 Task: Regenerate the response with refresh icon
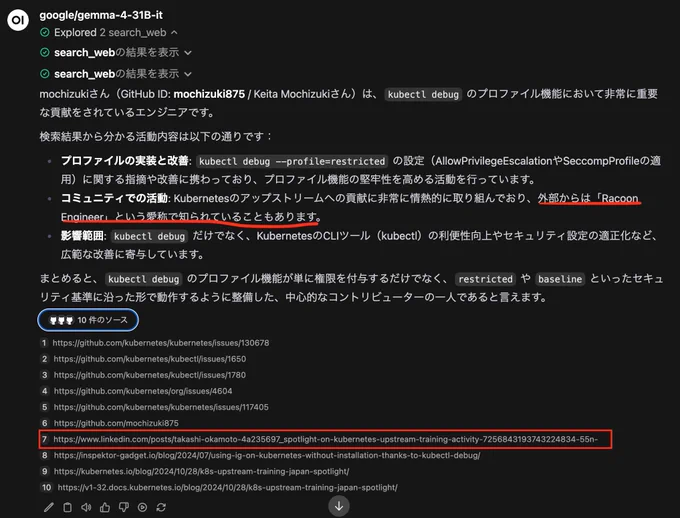tap(161, 507)
